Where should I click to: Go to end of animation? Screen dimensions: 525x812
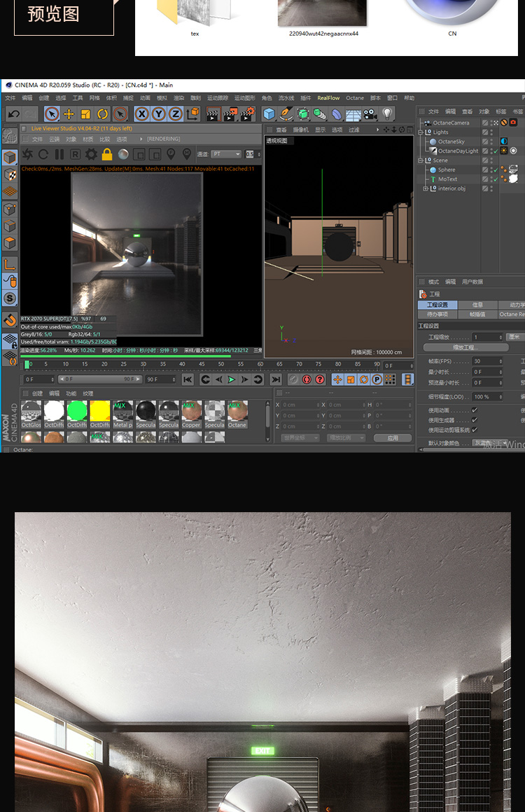(x=276, y=380)
